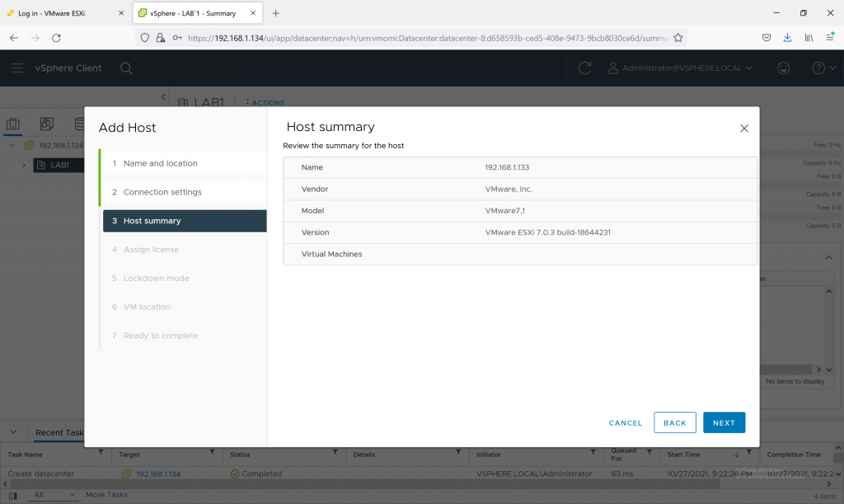
Task: Click the browser back arrow
Action: [14, 38]
